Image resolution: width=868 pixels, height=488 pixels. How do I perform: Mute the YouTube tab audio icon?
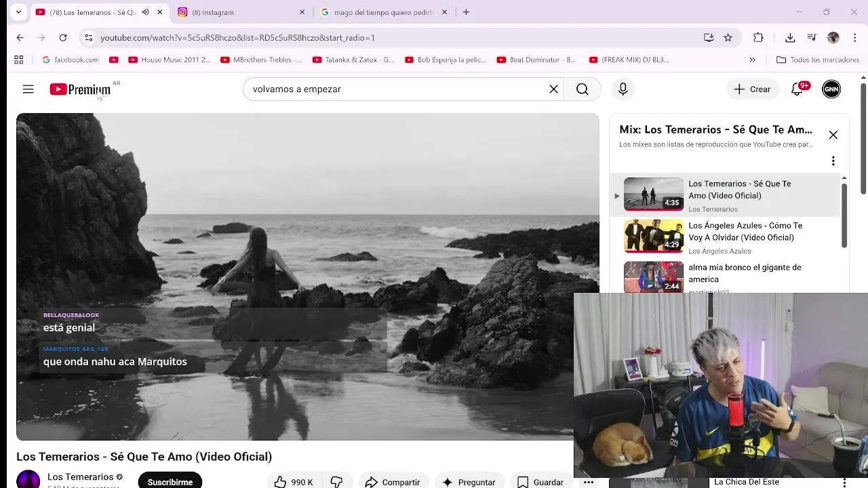tap(145, 12)
